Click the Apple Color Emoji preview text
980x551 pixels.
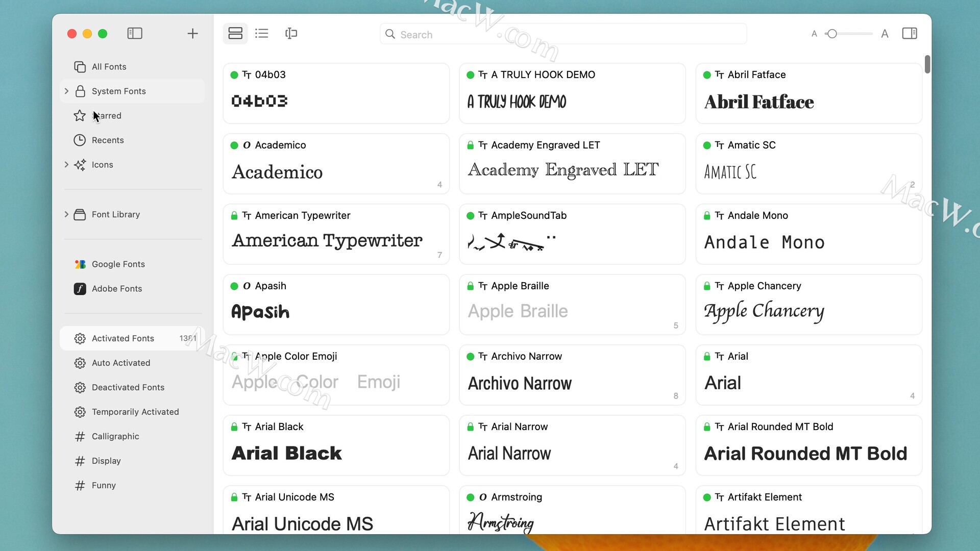click(x=316, y=382)
